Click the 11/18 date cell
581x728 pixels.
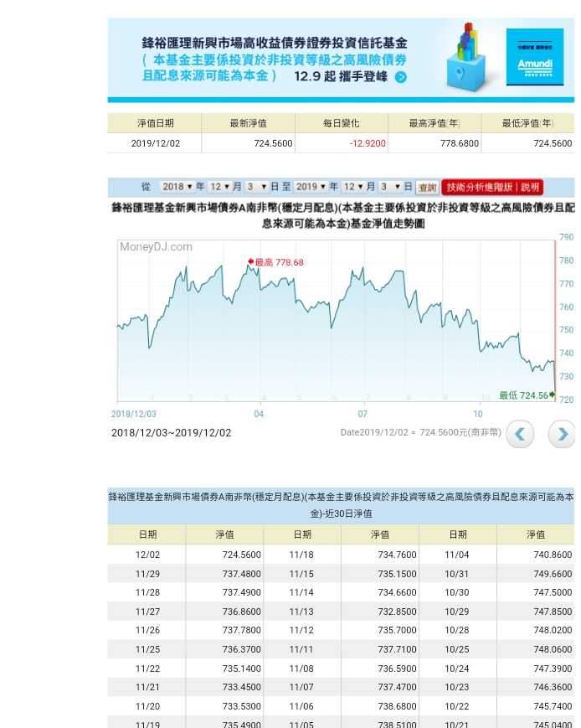[301, 555]
